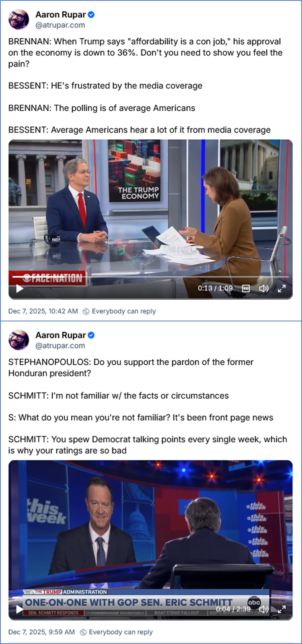Viewport: 302px width, 644px height.
Task: Open the Dec 7, 2025, 10:42 AM timestamp
Action: pyautogui.click(x=43, y=311)
